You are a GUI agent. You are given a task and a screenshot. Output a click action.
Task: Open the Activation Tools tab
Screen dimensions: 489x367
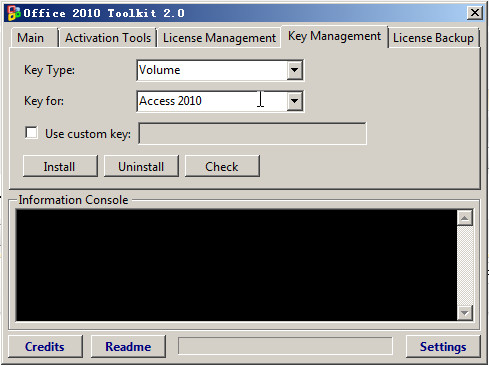click(x=108, y=38)
